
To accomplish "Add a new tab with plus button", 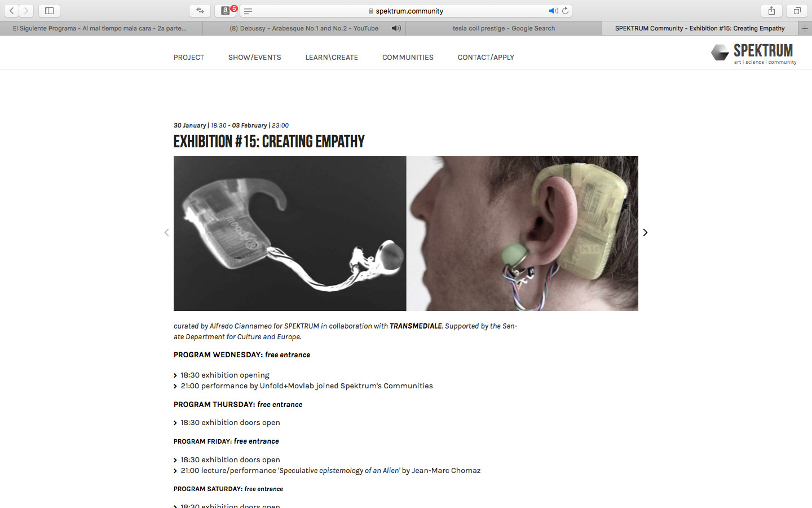I will (805, 28).
